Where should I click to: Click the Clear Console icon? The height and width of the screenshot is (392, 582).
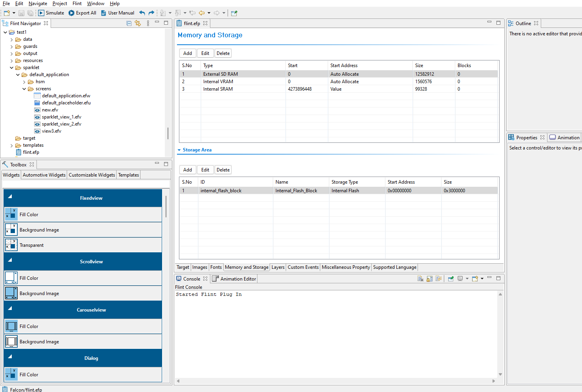click(420, 279)
